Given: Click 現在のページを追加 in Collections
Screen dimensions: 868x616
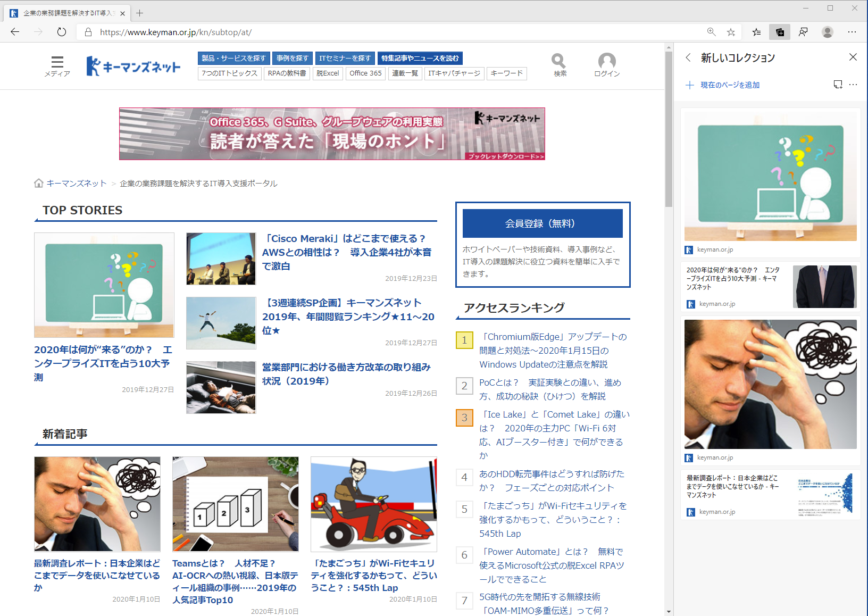Looking at the screenshot, I should [x=723, y=85].
